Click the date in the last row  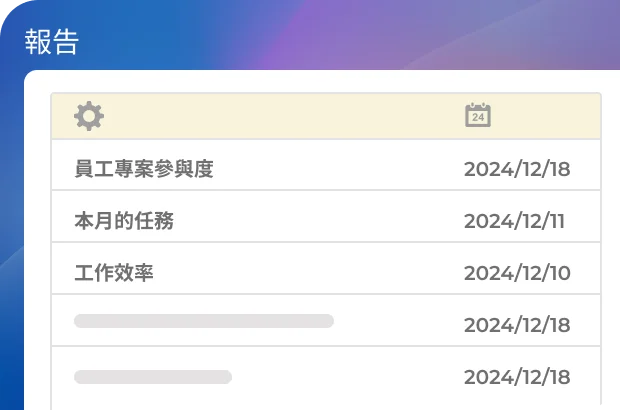point(516,377)
